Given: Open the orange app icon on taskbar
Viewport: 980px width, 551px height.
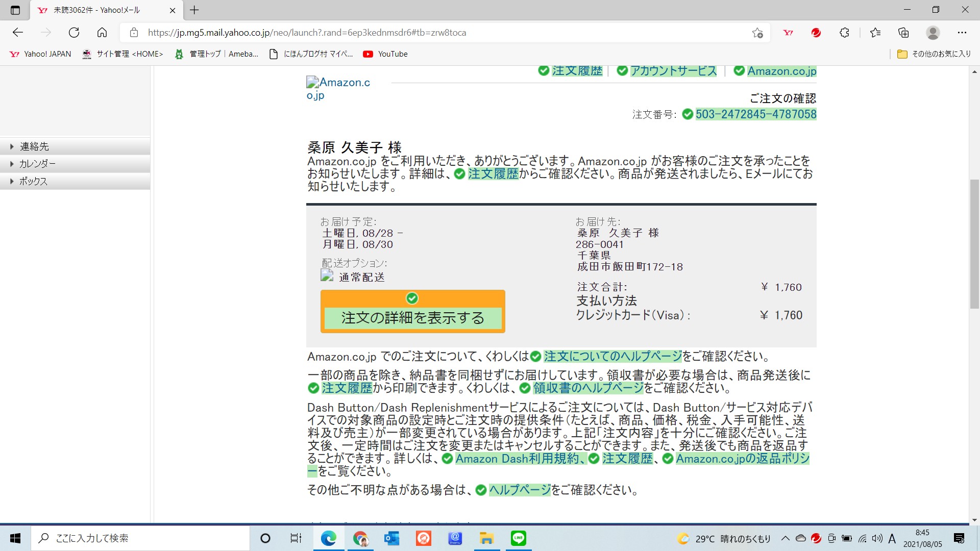Looking at the screenshot, I should tap(424, 538).
